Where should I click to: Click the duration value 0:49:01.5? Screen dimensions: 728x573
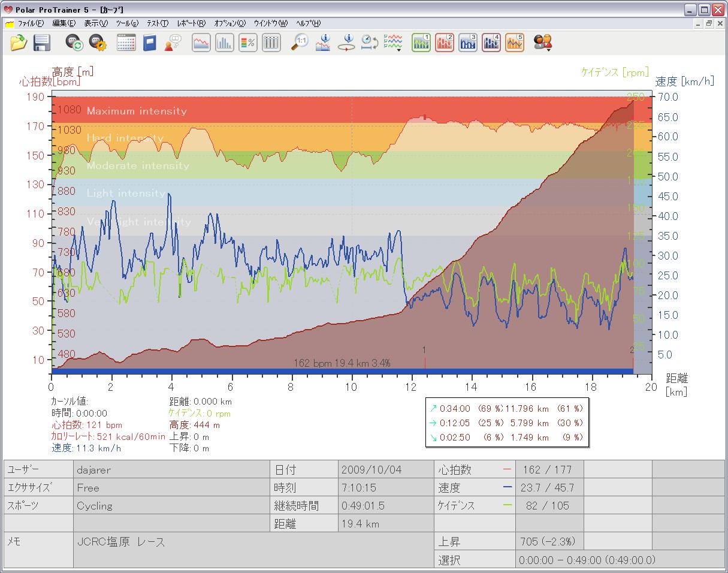pyautogui.click(x=386, y=505)
